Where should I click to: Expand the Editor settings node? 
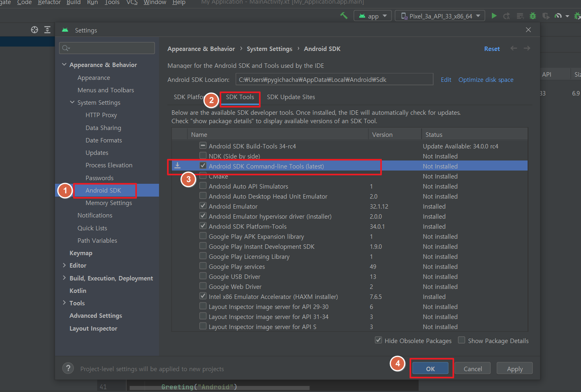[x=64, y=265]
